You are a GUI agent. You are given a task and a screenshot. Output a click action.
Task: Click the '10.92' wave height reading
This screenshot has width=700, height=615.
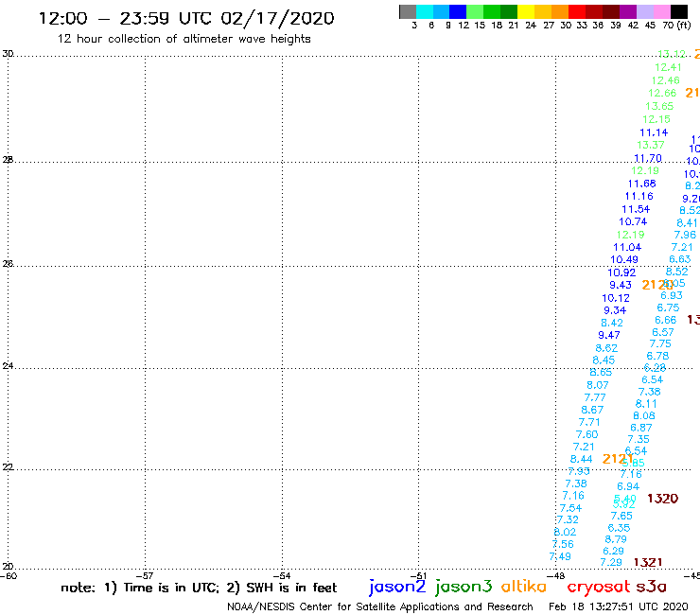[x=621, y=272]
